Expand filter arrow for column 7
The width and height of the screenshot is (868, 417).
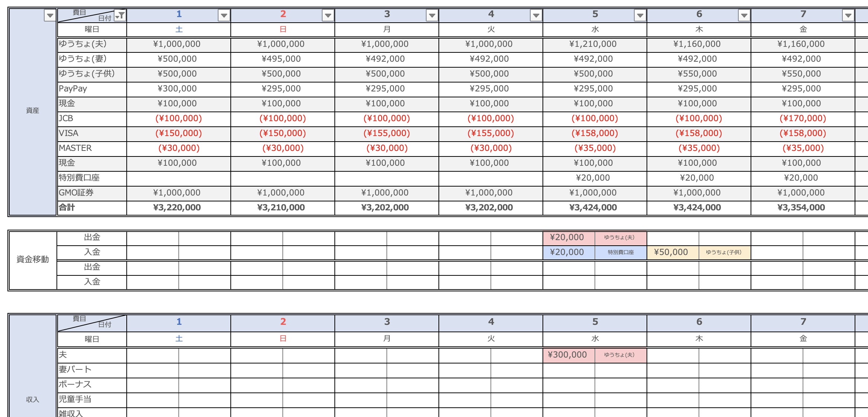click(x=848, y=16)
